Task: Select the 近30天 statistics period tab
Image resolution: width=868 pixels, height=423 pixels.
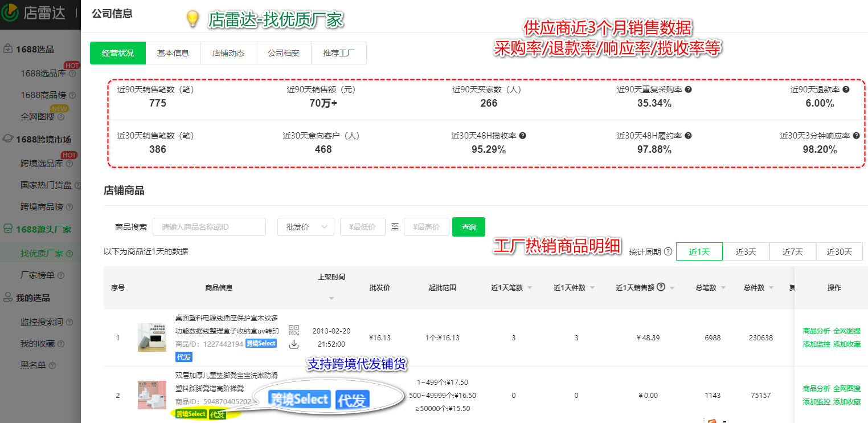Action: pos(839,251)
